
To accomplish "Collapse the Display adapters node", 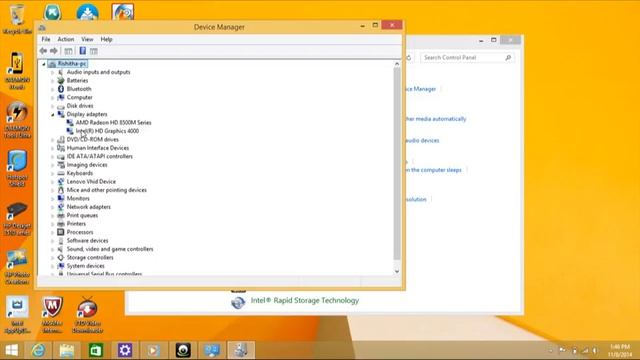I will tap(53, 115).
